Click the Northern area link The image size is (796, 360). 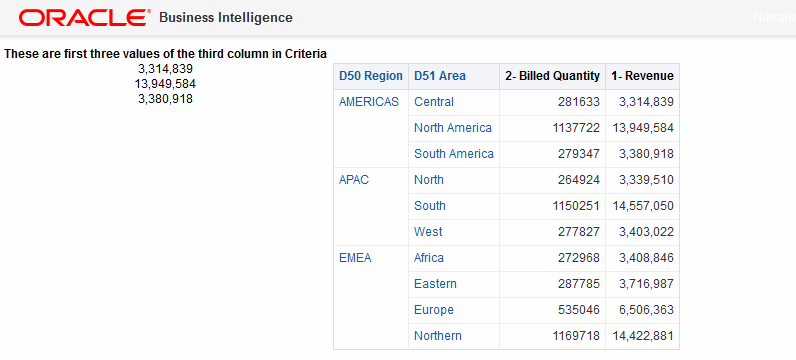pyautogui.click(x=438, y=336)
